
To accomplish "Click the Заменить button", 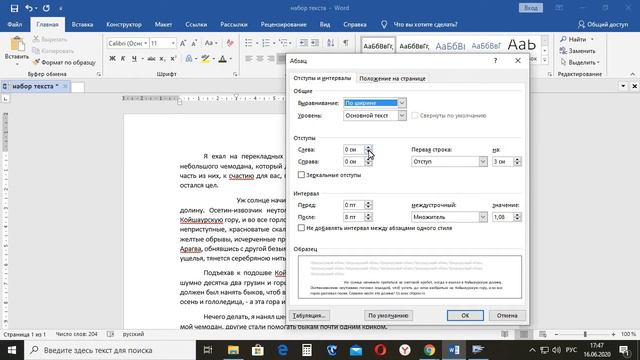I will coord(578,51).
